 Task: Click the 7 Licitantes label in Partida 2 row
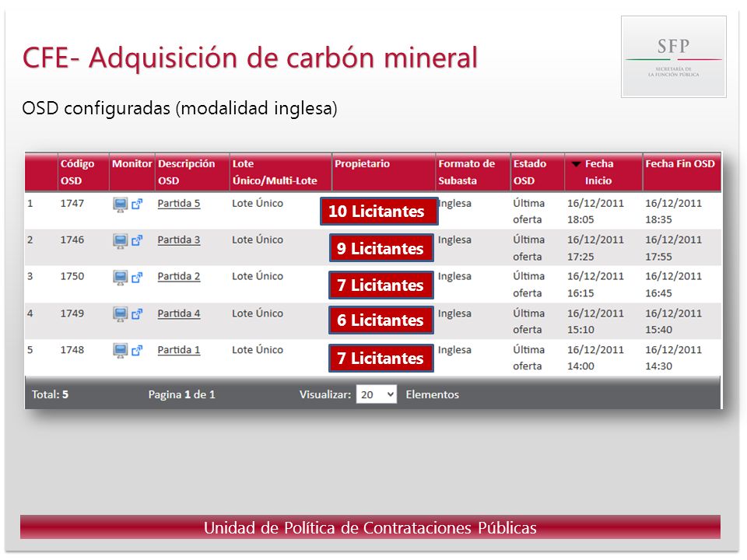[381, 285]
